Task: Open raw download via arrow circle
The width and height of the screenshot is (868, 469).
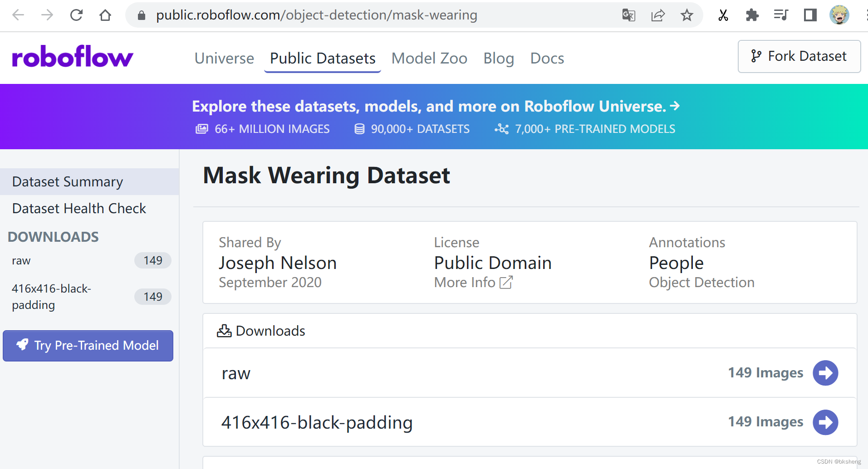Action: [x=825, y=373]
